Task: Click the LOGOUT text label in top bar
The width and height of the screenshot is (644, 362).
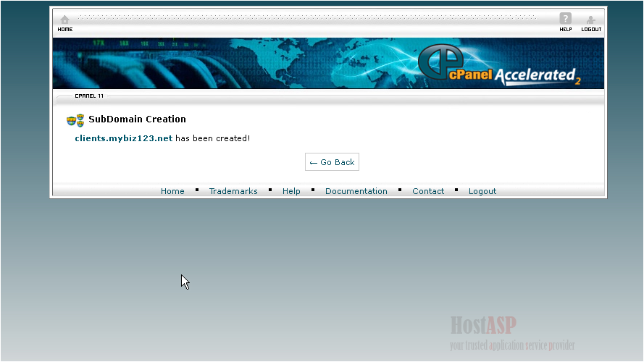Action: click(591, 30)
